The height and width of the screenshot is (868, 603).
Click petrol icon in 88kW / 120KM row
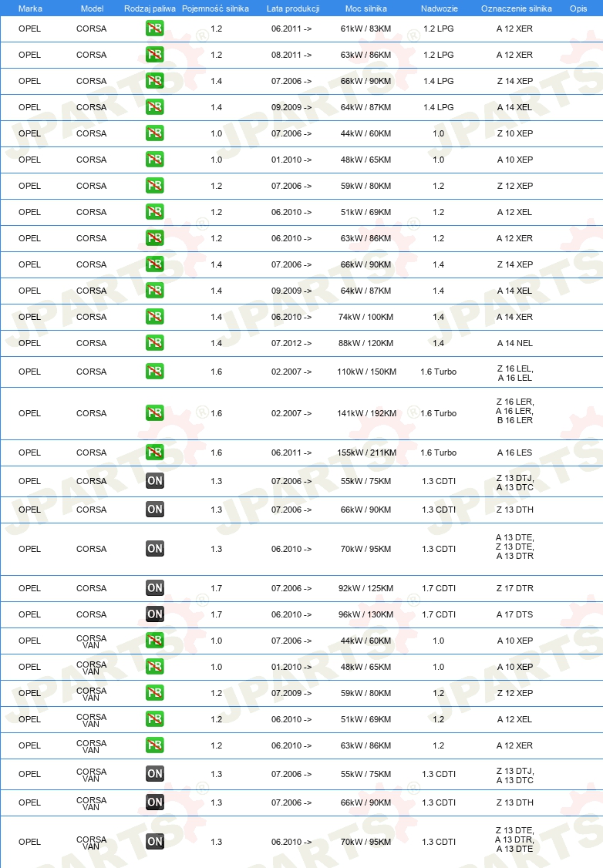click(154, 343)
